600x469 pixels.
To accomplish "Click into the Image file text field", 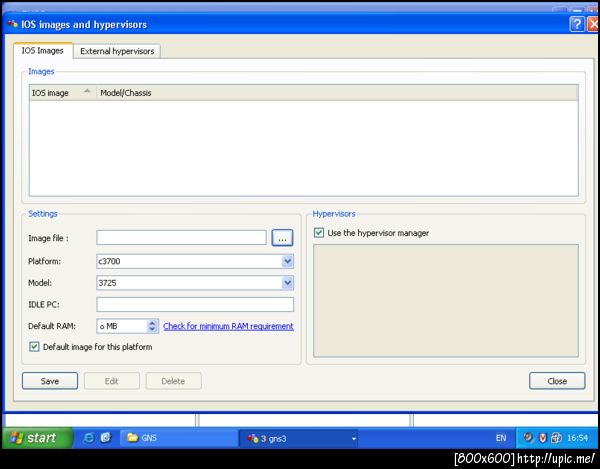I will pos(181,238).
